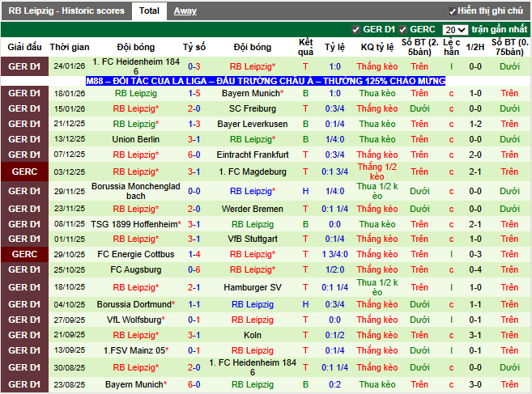
Task: Click the Tỷ số column header
Action: click(194, 47)
